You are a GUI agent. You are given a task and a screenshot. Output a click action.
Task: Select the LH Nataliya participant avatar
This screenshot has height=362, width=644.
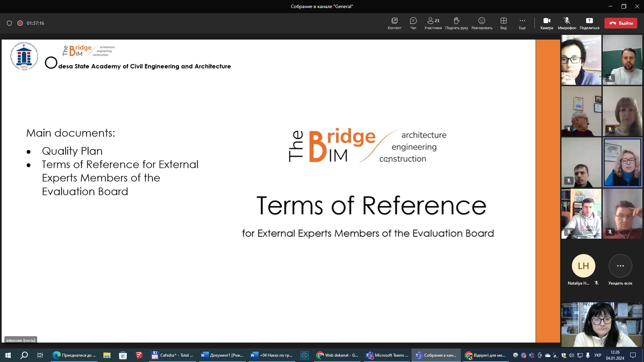click(583, 266)
